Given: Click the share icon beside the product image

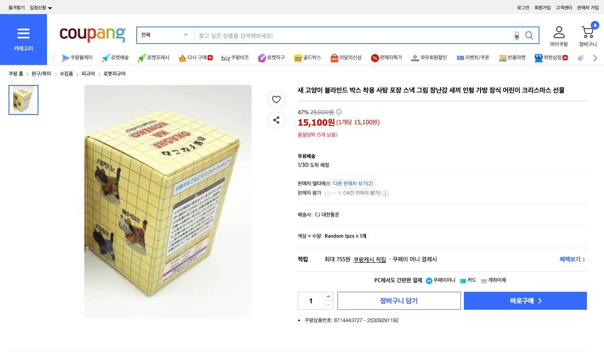Looking at the screenshot, I should click(x=276, y=120).
